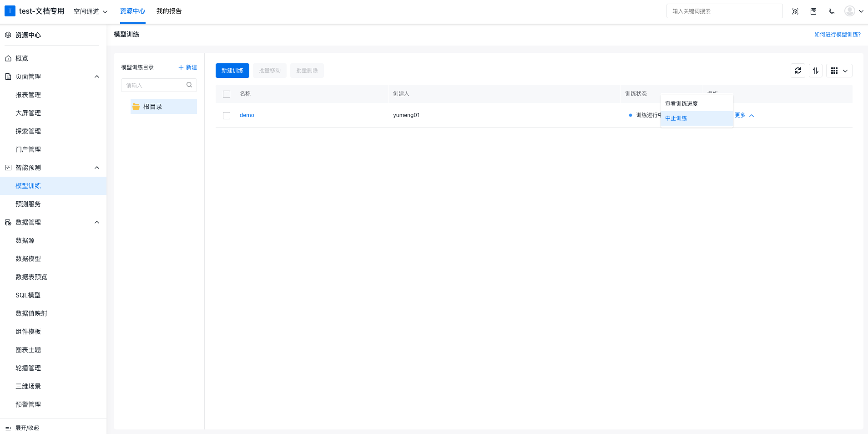Select 中止训练 from the menu
868x434 pixels.
[x=697, y=118]
